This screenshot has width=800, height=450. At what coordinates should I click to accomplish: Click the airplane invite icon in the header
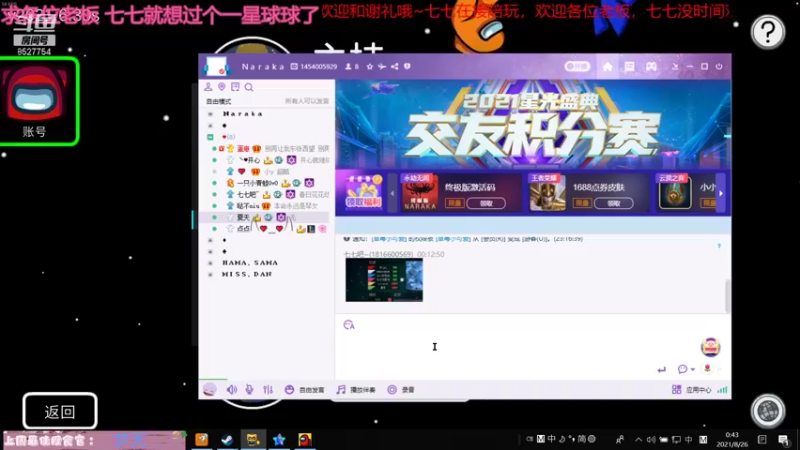(x=382, y=66)
